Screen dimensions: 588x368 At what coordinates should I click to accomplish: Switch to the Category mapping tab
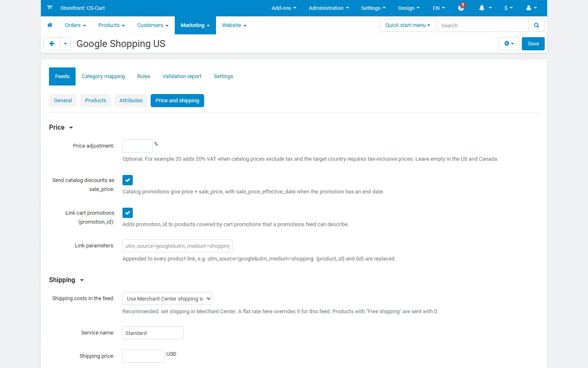[103, 76]
